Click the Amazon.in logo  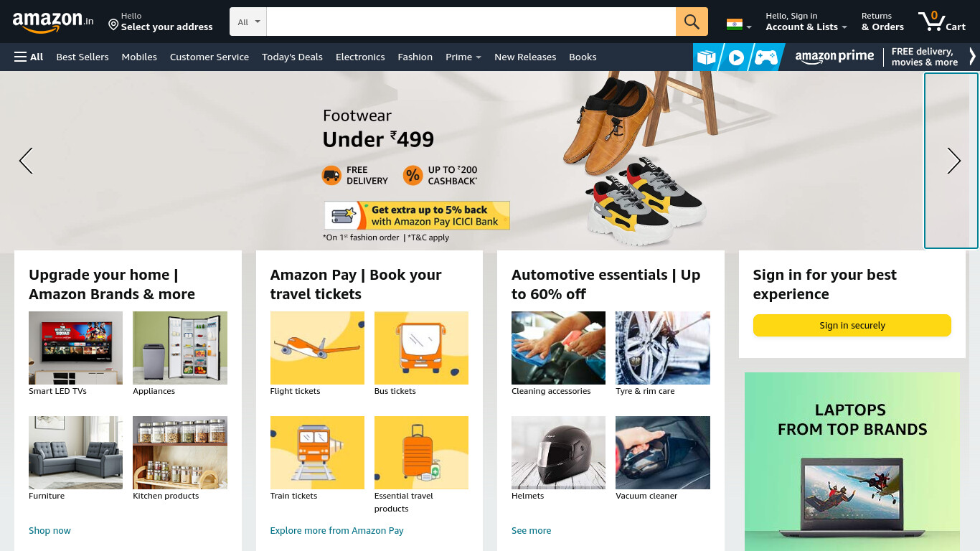point(53,22)
